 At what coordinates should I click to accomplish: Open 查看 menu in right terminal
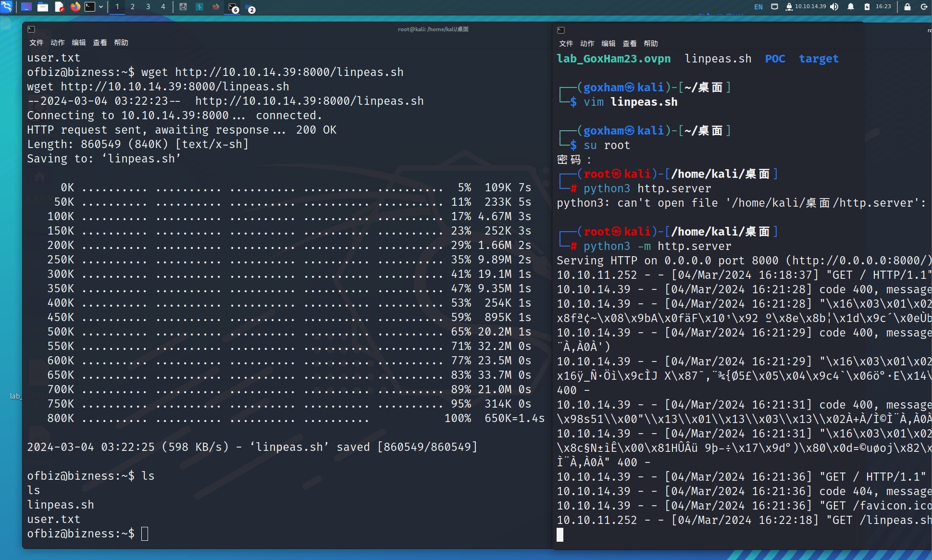click(x=630, y=44)
